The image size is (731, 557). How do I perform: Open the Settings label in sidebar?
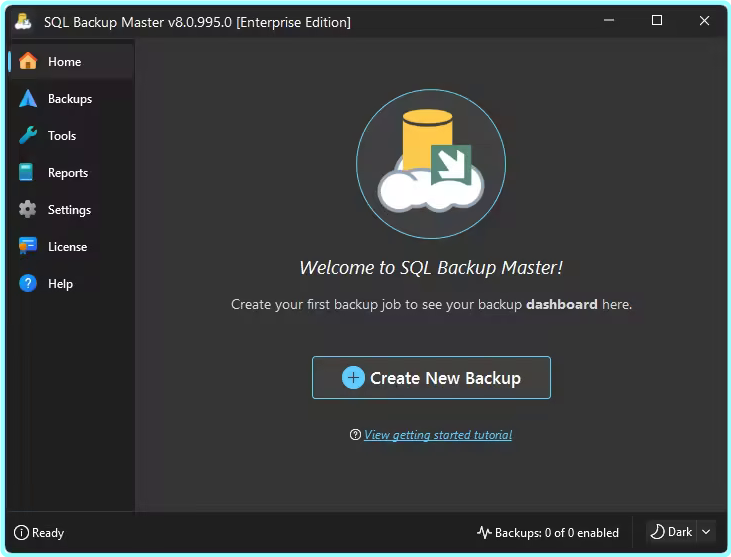(x=69, y=210)
